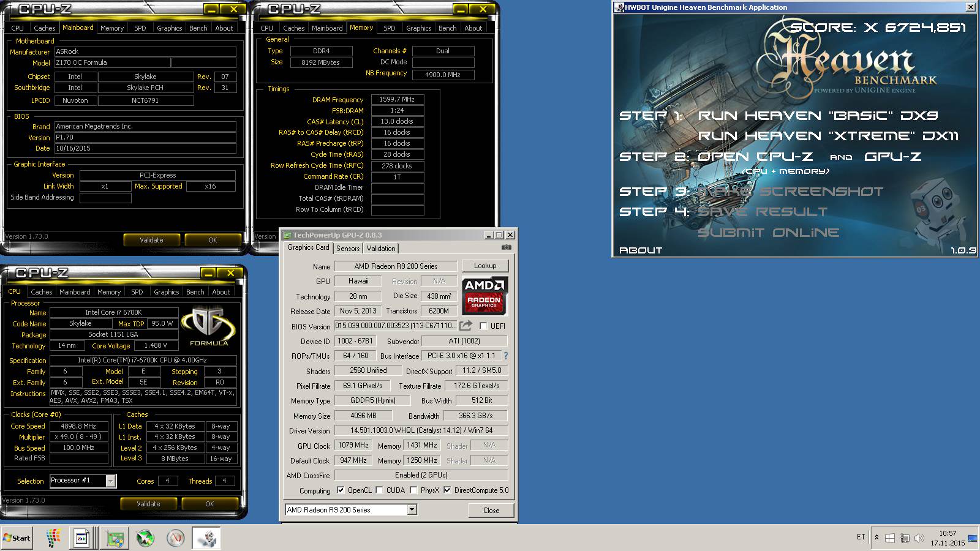Click OK in the CPU-Z Mainboard window
This screenshot has height=551, width=980.
pos(213,240)
